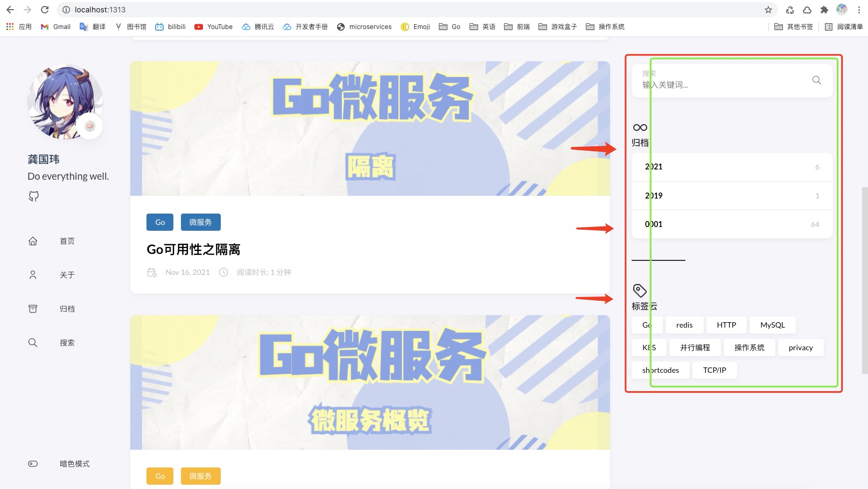Open the 其他书签 folder
The width and height of the screenshot is (868, 489).
794,26
